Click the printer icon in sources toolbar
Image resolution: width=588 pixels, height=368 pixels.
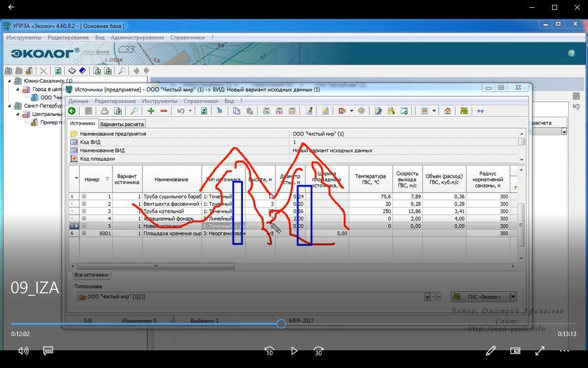(x=104, y=111)
